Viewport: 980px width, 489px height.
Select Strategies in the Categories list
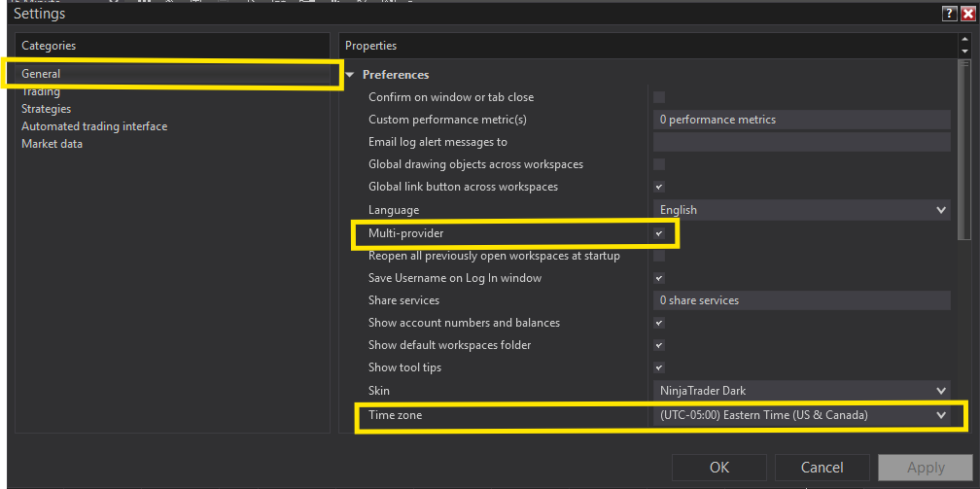tap(46, 109)
